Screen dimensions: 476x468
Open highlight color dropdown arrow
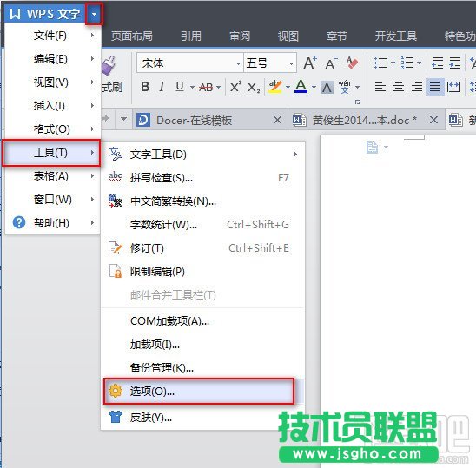(288, 88)
